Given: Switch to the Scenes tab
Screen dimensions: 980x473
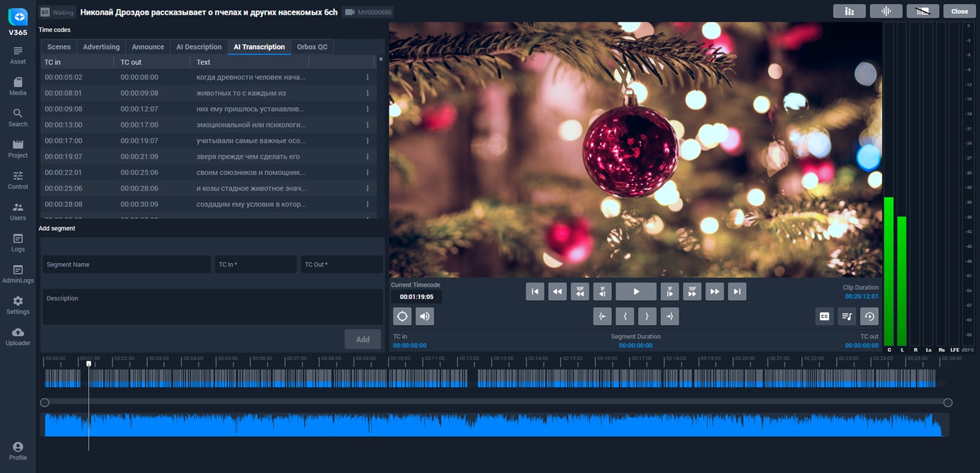Looking at the screenshot, I should (59, 47).
